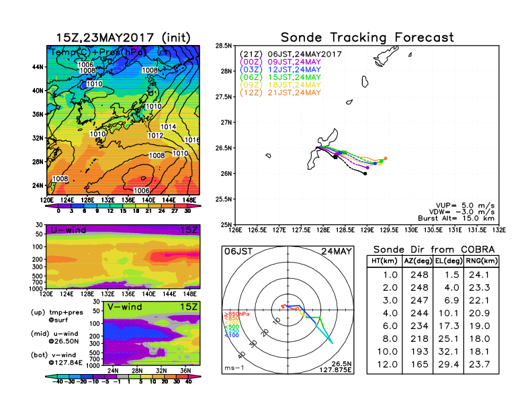The height and width of the screenshot is (411, 532).
Task: Click the '26.5N 127.875E' hodograph location label
Action: (335, 367)
